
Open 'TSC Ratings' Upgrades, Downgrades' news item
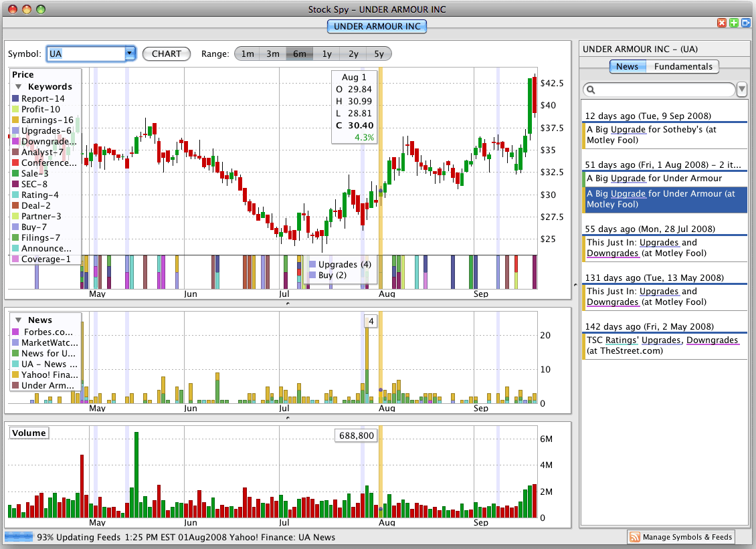(665, 345)
